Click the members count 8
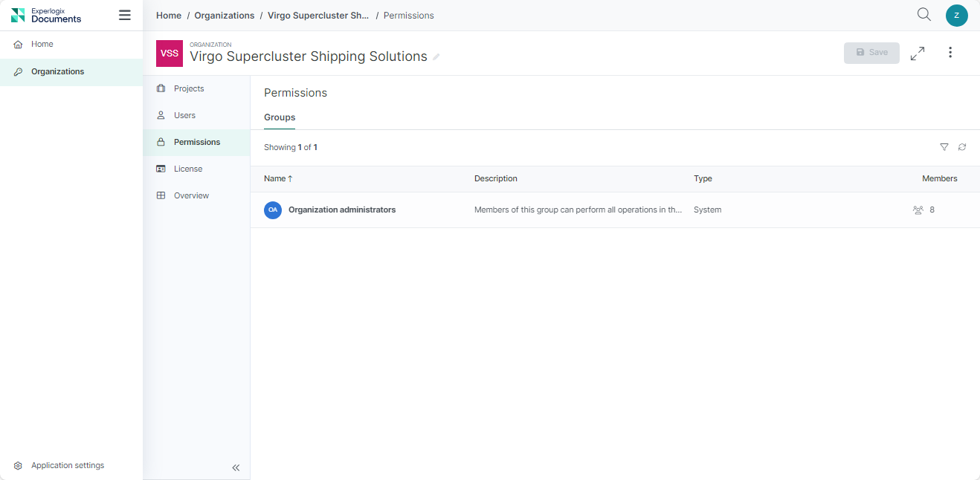980x480 pixels. pyautogui.click(x=932, y=210)
